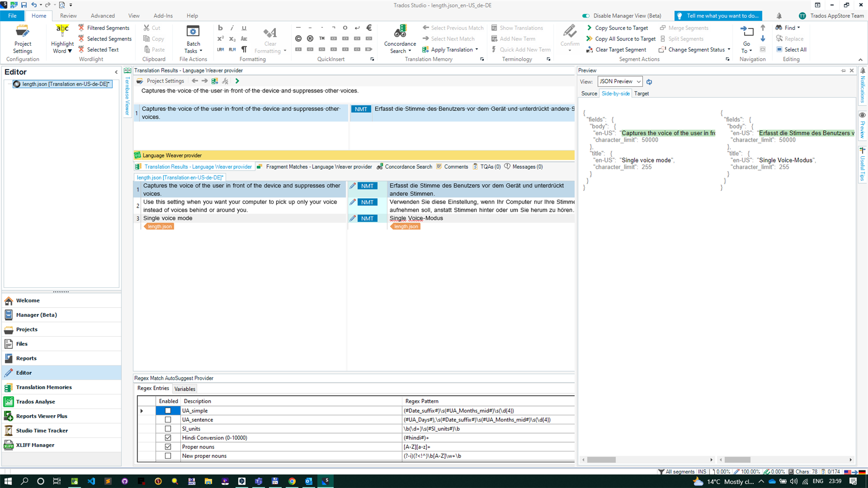Show Target tab in Preview
This screenshot has width=868, height=488.
pos(641,94)
